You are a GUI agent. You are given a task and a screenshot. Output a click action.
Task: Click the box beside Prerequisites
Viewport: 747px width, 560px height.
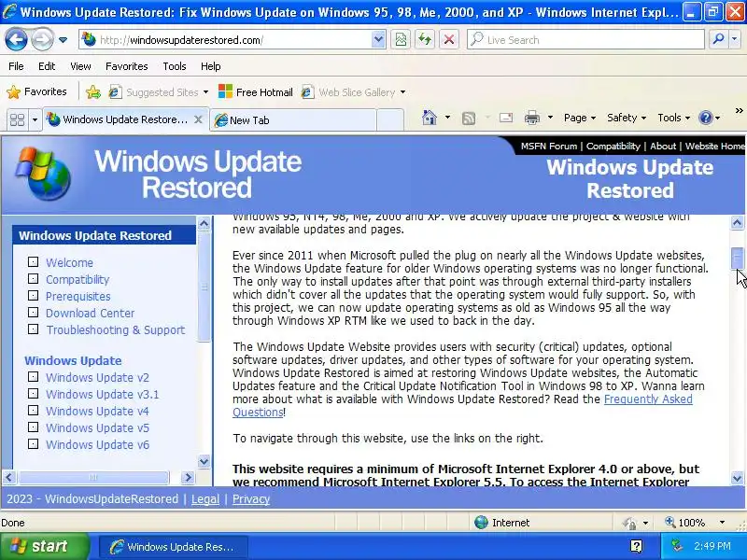(x=33, y=296)
